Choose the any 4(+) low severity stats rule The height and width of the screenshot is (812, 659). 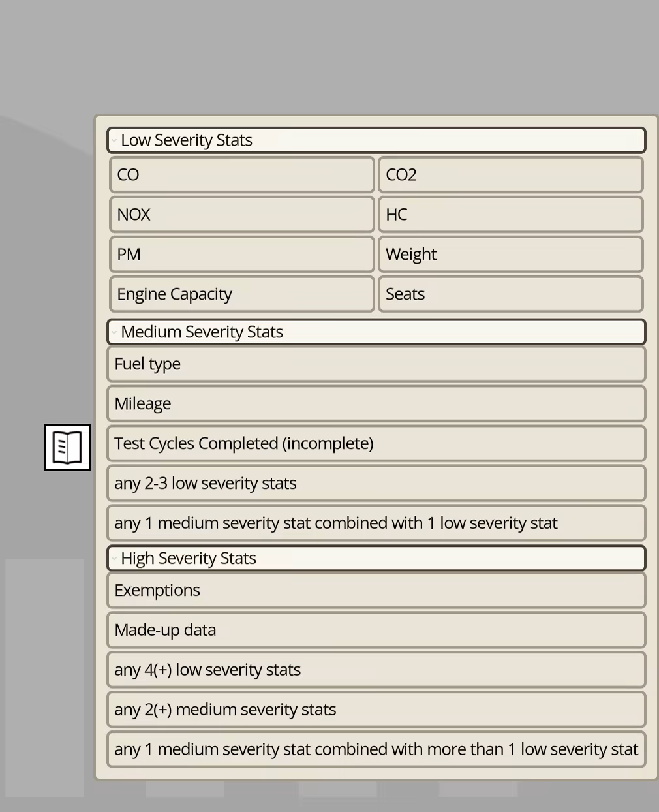[376, 670]
